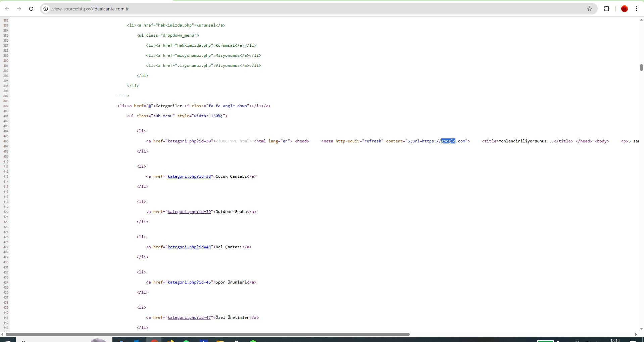The height and width of the screenshot is (342, 644).
Task: Click the "misyonumuz.php" href value
Action: pos(194,55)
